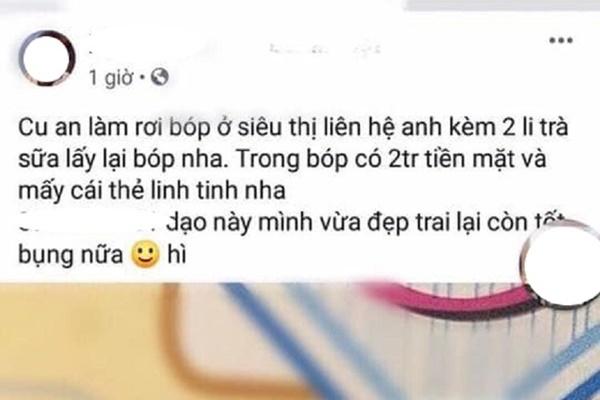Click the blurred tagged name before "dạo này"
Screen dimensions: 600x400
(x=90, y=223)
